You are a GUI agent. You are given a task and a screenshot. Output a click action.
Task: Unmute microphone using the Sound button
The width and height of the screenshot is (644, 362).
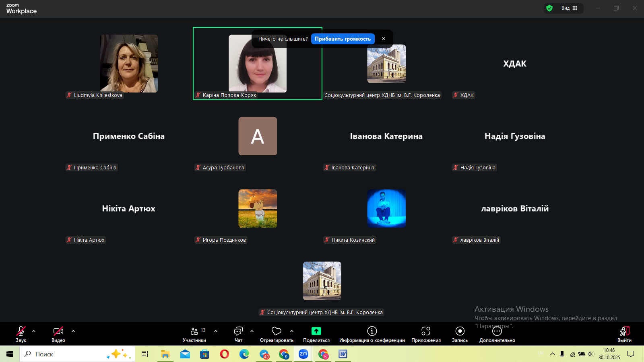coord(21,331)
